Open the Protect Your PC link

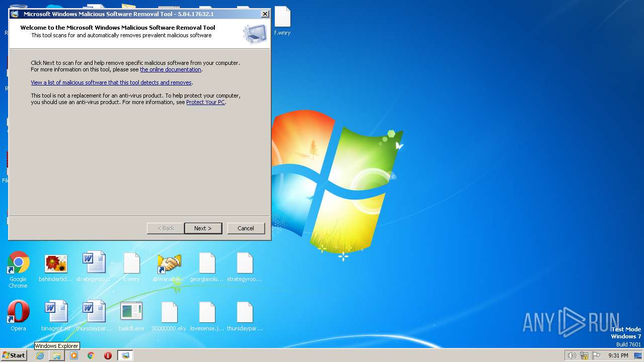[x=205, y=102]
